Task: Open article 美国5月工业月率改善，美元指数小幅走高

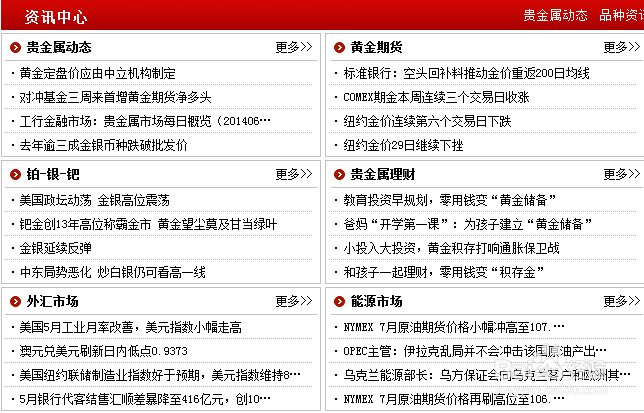Action: [131, 327]
